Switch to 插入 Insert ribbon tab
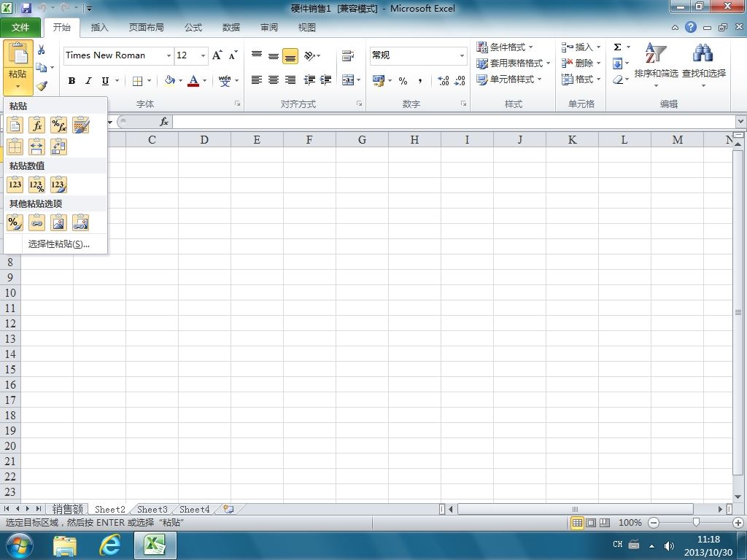Screen dimensions: 747x560 [99, 28]
